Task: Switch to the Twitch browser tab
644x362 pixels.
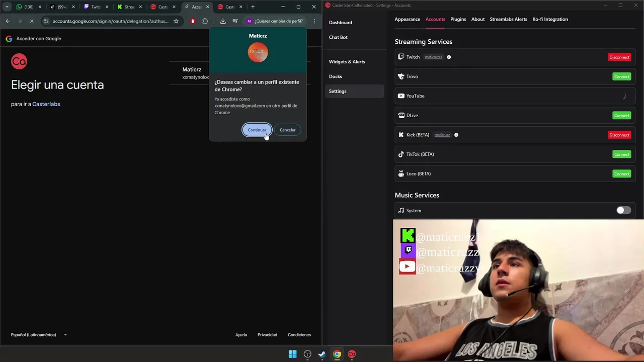Action: tap(96, 7)
